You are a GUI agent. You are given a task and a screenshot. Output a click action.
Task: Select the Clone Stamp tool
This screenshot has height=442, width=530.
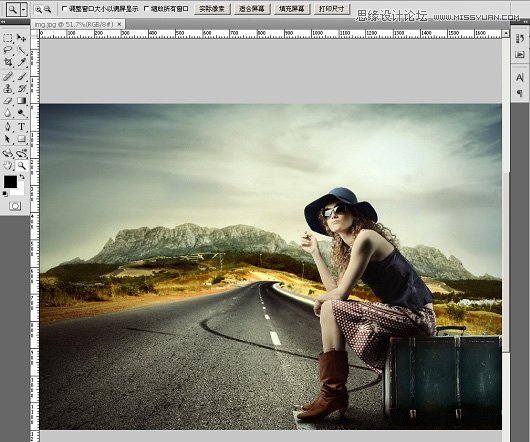tap(7, 89)
